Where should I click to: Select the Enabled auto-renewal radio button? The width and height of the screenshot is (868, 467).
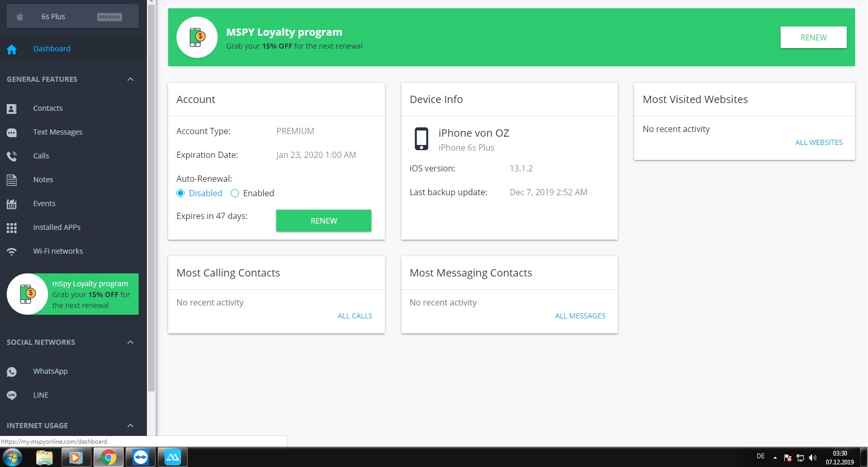(x=235, y=193)
